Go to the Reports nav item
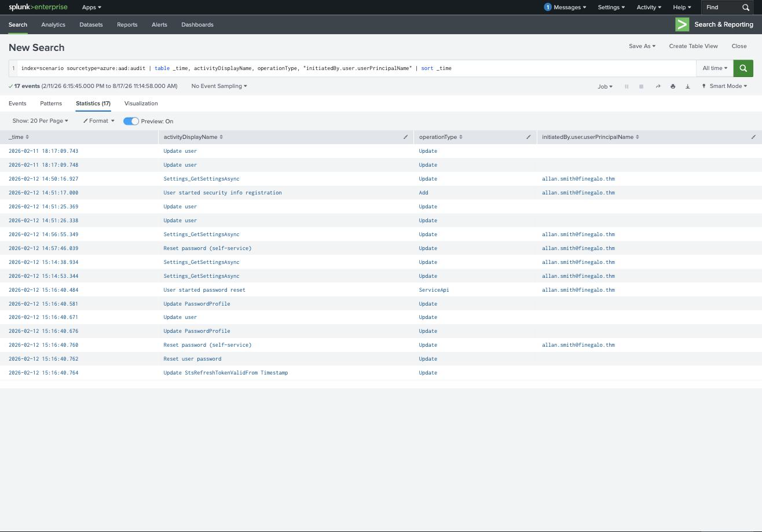The image size is (762, 532). 127,25
